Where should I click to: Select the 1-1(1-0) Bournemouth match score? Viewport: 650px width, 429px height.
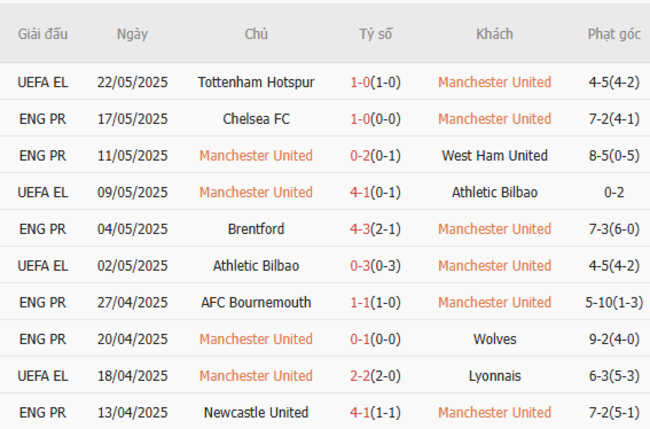pyautogui.click(x=375, y=302)
